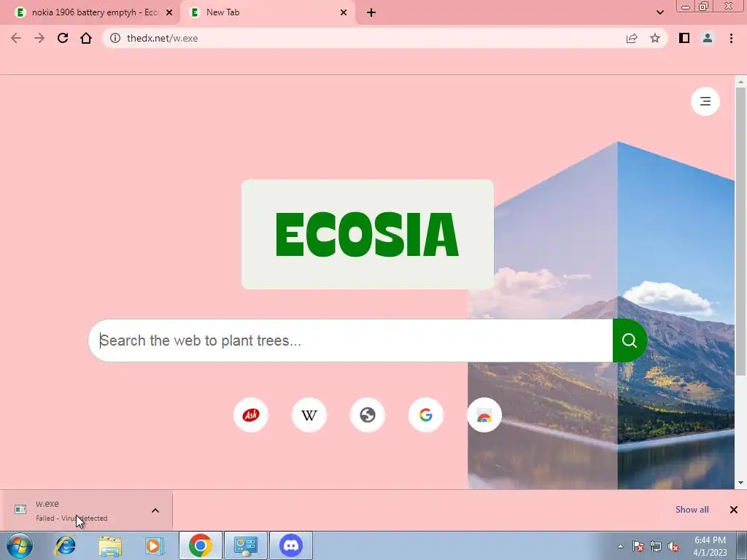Click the page vertical scrollbar thumb
747x560 pixels.
tap(740, 231)
